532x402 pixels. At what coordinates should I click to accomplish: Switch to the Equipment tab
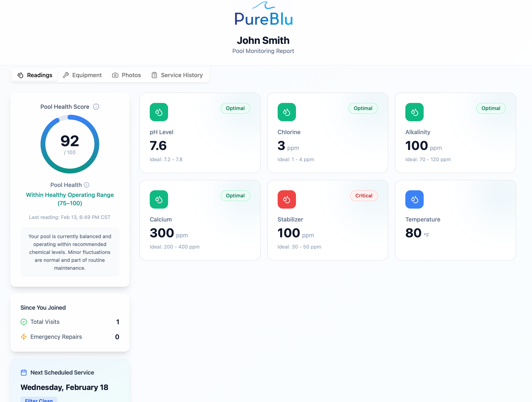[x=82, y=75]
